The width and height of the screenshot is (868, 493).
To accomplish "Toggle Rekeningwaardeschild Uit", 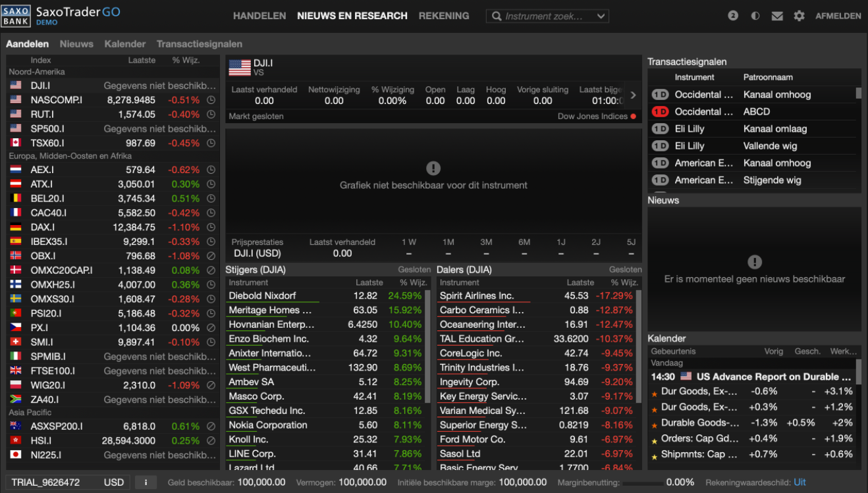I will pos(800,482).
